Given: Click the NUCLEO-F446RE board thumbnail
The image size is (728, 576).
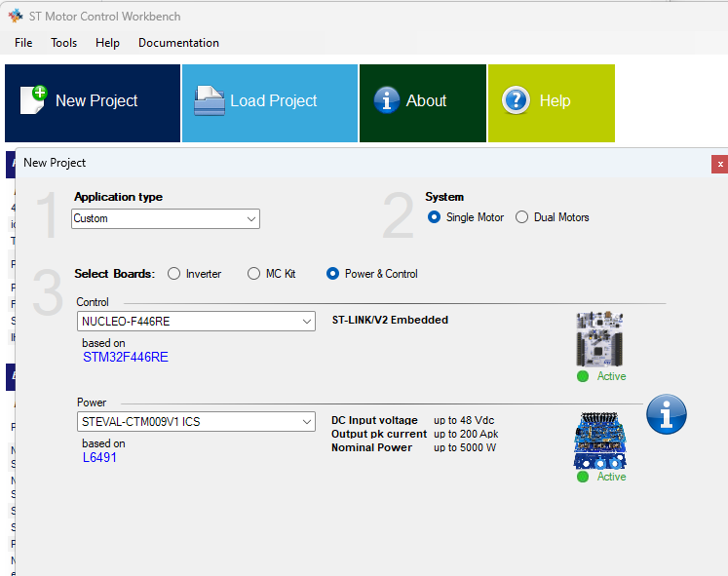Looking at the screenshot, I should 599,339.
